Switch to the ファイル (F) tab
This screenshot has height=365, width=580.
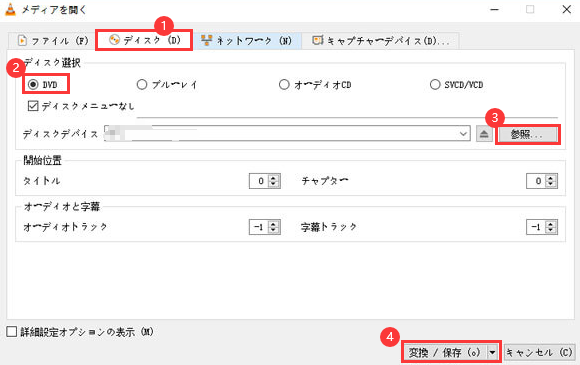coord(53,40)
